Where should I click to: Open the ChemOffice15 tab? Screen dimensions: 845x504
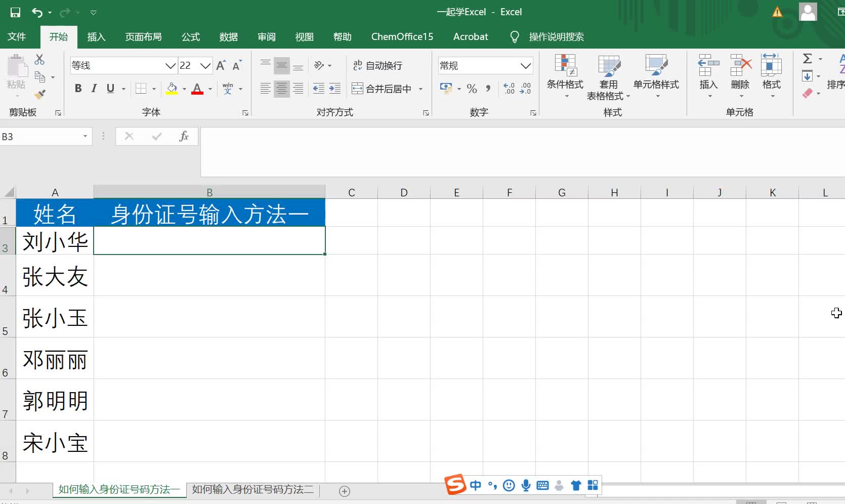click(402, 37)
